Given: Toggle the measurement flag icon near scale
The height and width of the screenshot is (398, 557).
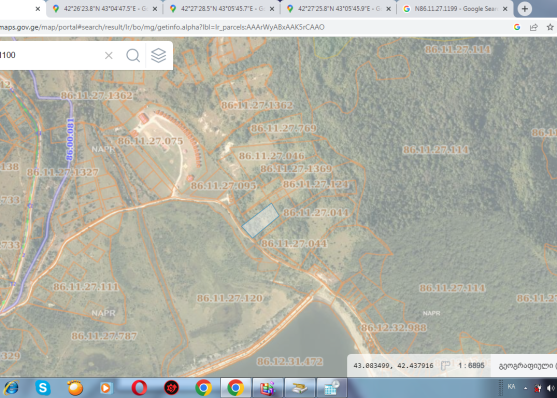Looking at the screenshot, I should [445, 366].
